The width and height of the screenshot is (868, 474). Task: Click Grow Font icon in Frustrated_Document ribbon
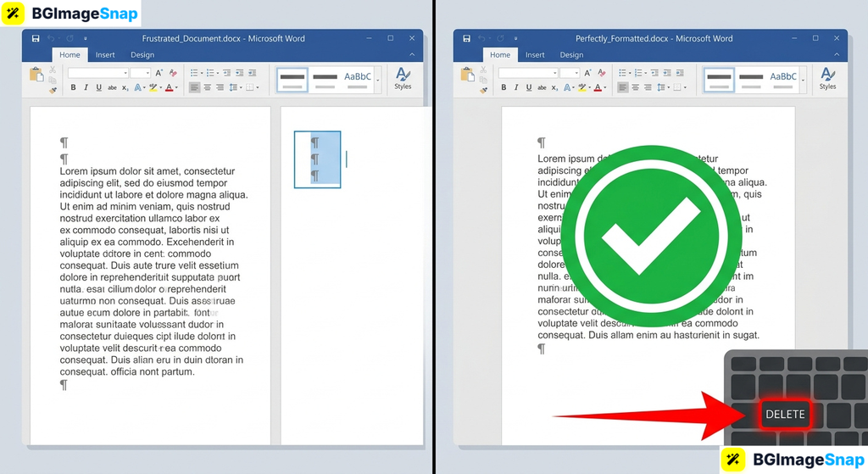[x=159, y=73]
